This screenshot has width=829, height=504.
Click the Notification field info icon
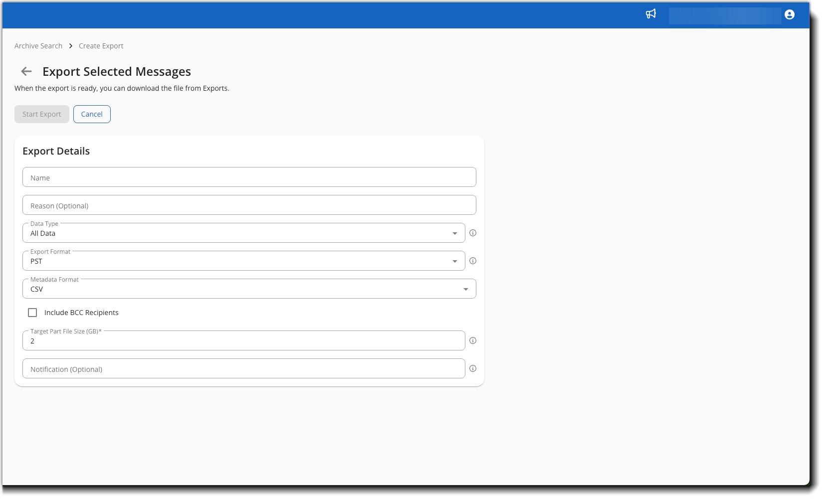[x=473, y=368]
